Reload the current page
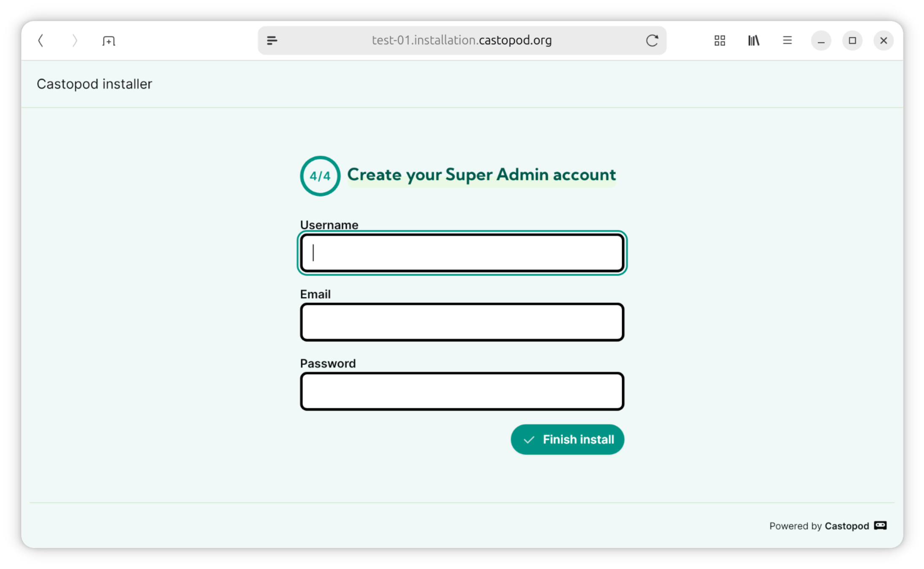The height and width of the screenshot is (569, 924). pos(652,41)
